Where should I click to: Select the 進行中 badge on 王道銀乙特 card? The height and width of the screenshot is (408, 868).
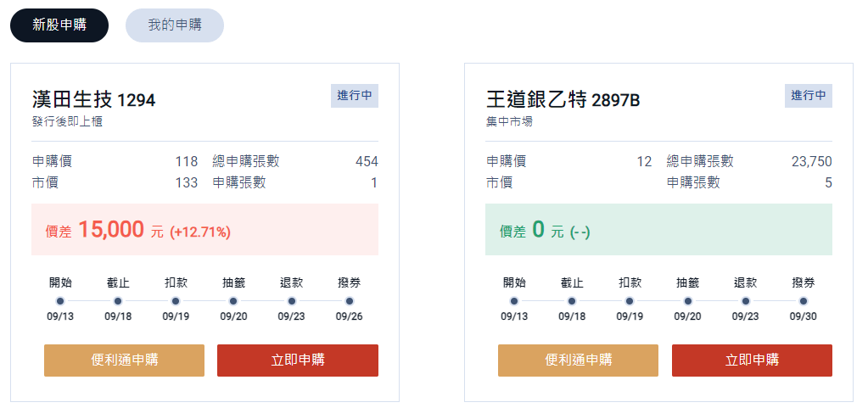pos(809,96)
